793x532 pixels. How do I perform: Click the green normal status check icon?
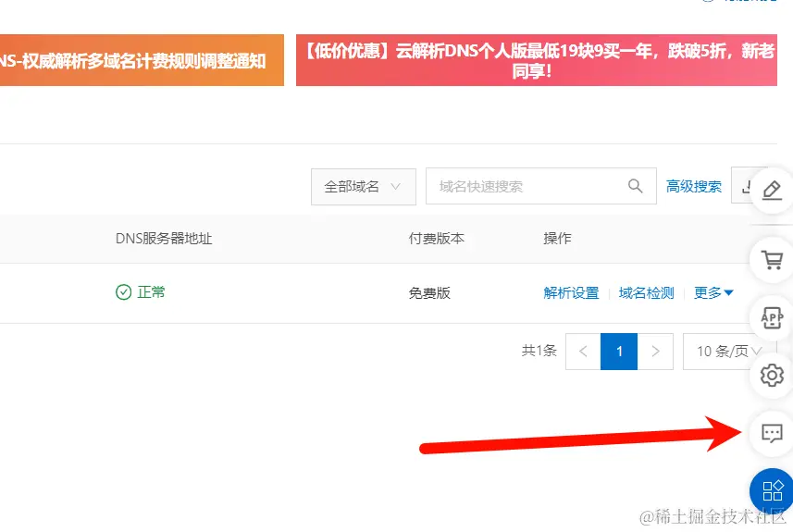coord(123,291)
